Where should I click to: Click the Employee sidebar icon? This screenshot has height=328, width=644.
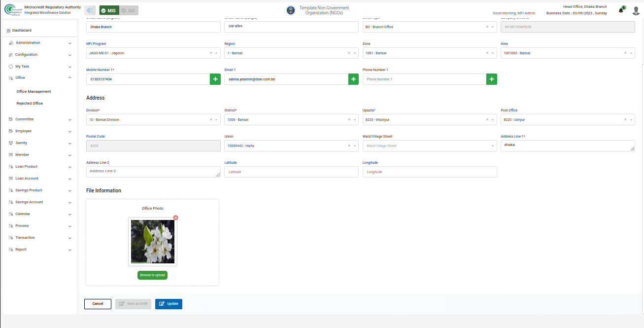point(11,131)
